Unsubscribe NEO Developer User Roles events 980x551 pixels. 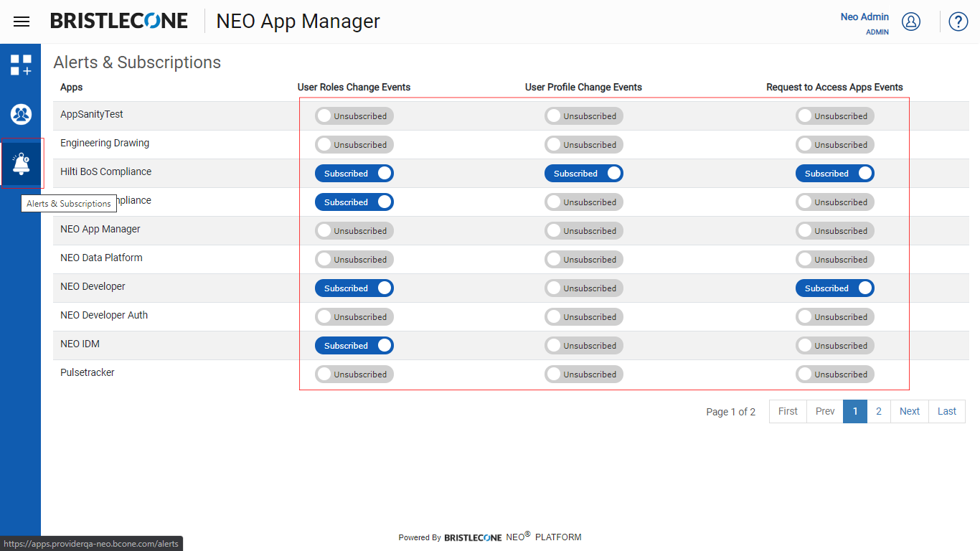click(x=354, y=288)
